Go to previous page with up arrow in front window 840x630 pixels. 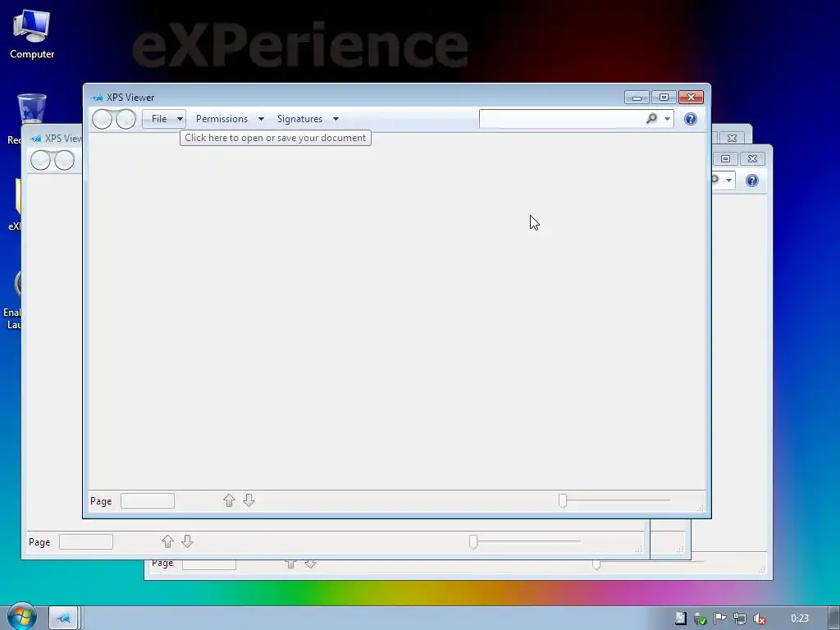229,500
